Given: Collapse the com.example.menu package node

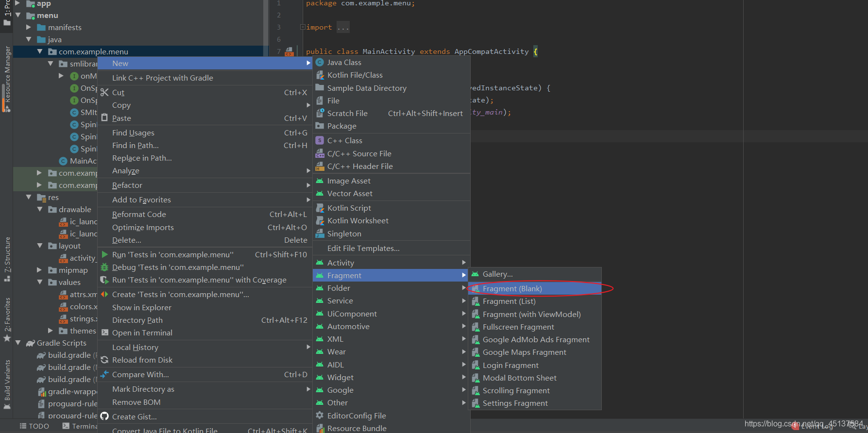Looking at the screenshot, I should point(40,51).
